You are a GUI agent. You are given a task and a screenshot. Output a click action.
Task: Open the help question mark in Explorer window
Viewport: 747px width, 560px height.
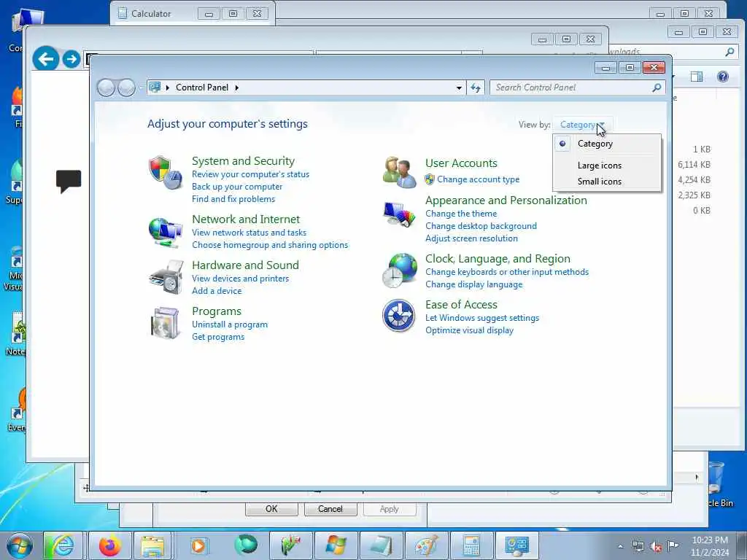(x=723, y=77)
